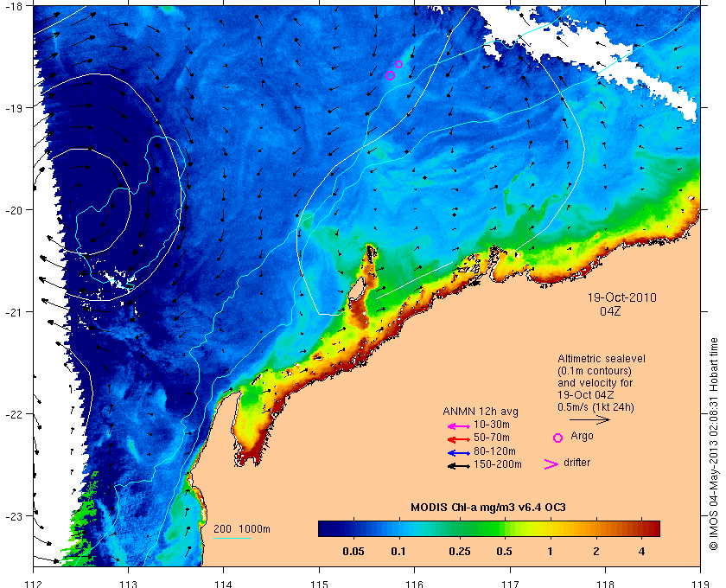Click the 'ANMN 12h avg' heading

481,412
